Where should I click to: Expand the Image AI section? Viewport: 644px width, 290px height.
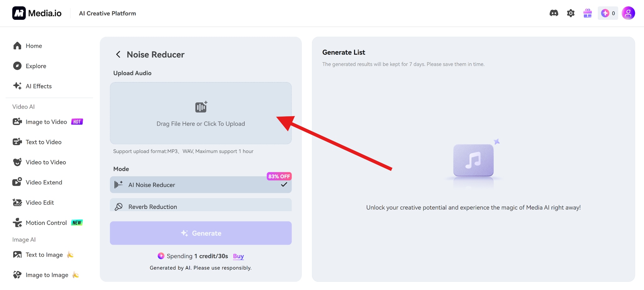[24, 239]
